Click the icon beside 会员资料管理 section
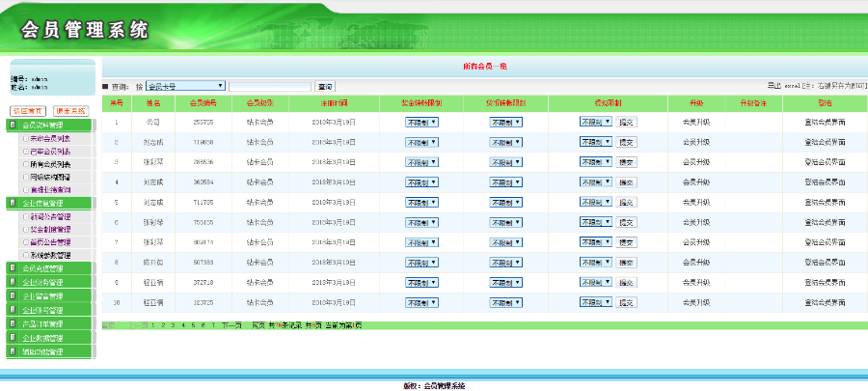 12,125
